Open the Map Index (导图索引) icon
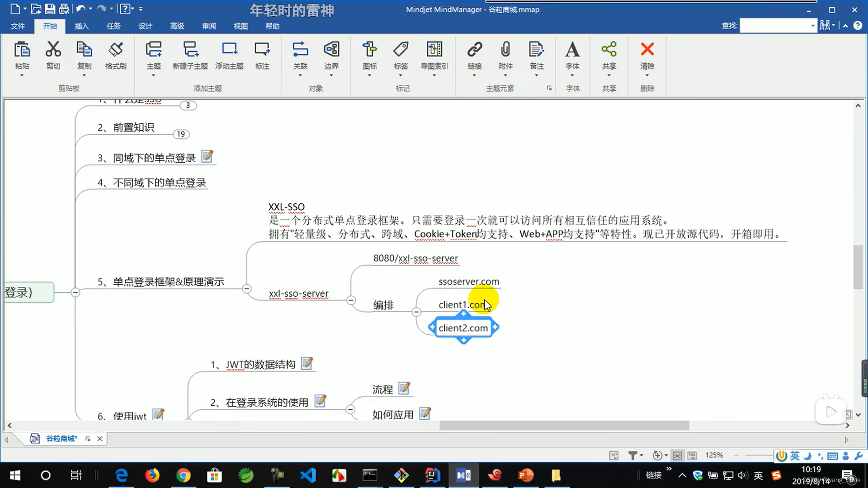 434,49
